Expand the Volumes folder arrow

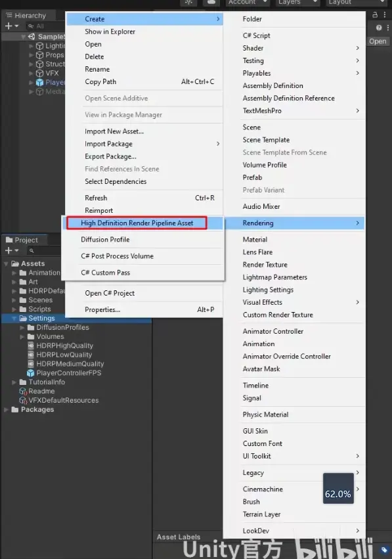tap(22, 336)
